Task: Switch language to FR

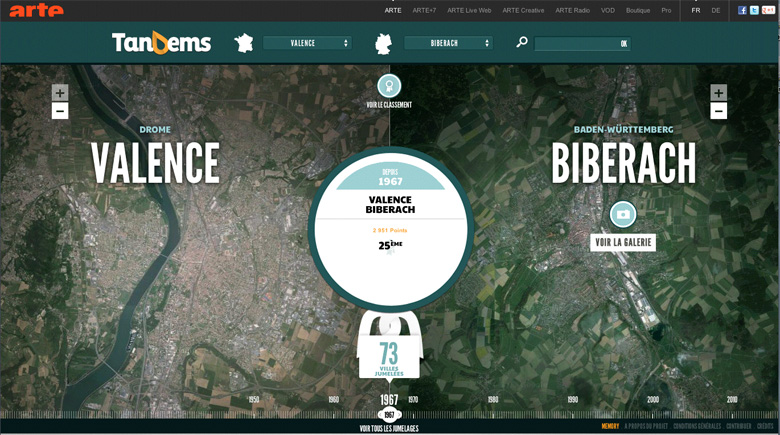Action: (x=696, y=10)
